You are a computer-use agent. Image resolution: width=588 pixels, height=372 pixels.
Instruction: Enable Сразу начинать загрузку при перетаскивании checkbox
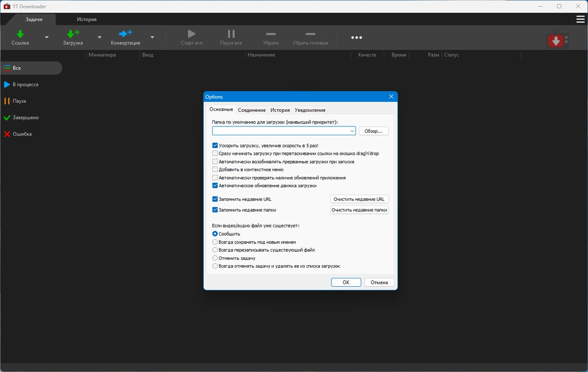[215, 153]
